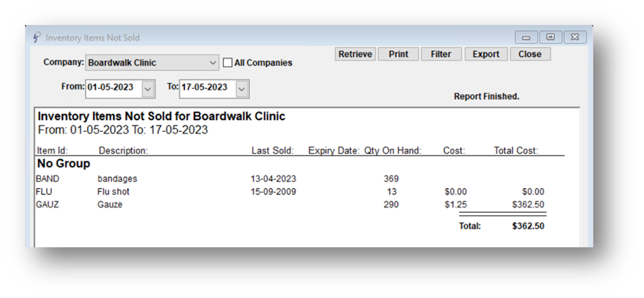Minimize the Inventory Items Not Sold window
The image size is (644, 298).
(x=526, y=37)
